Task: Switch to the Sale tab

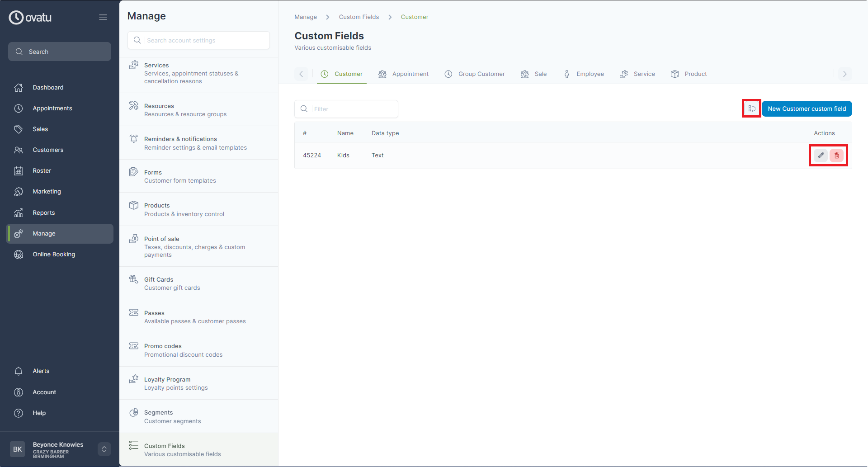Action: coord(534,74)
